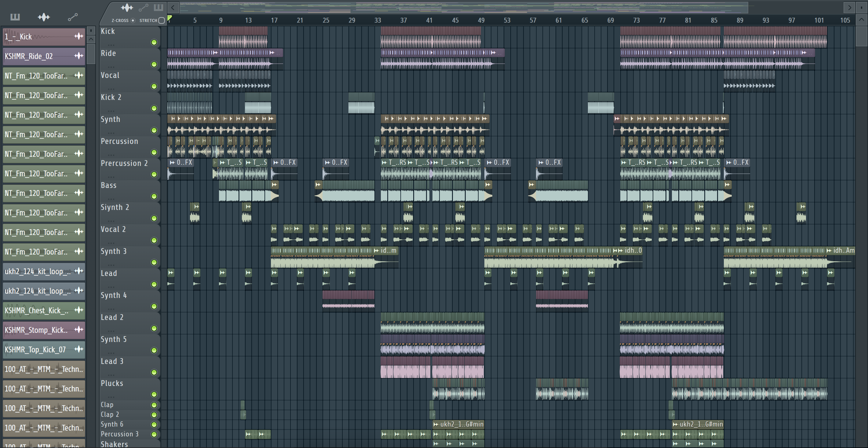This screenshot has height=448, width=868.
Task: Select the KSHMR_Stomp_Kick item in the picker
Action: click(x=44, y=330)
